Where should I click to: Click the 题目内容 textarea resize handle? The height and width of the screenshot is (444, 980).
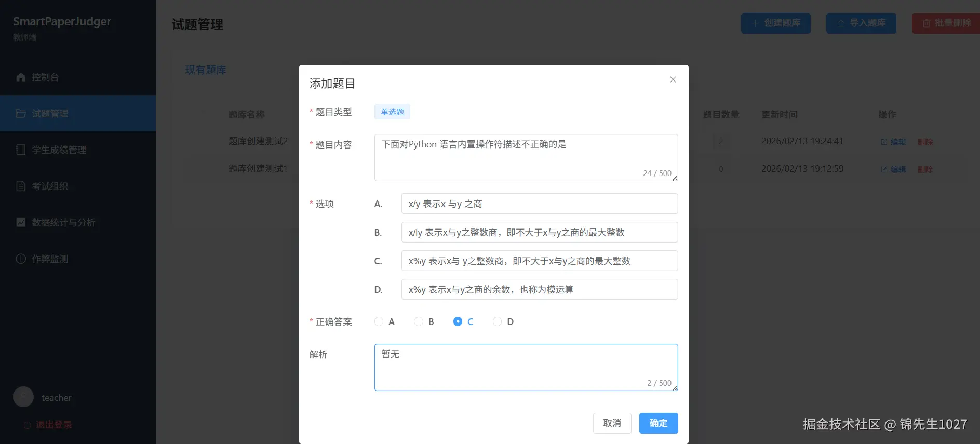click(x=675, y=178)
